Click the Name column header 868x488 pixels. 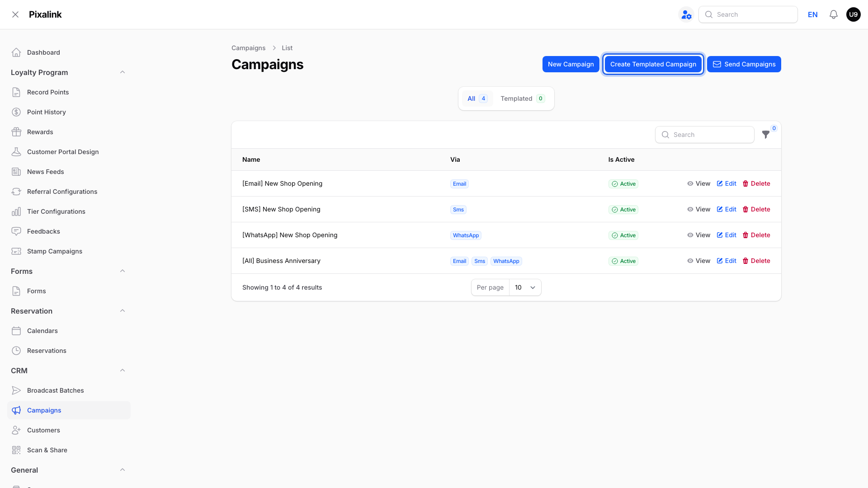(251, 160)
